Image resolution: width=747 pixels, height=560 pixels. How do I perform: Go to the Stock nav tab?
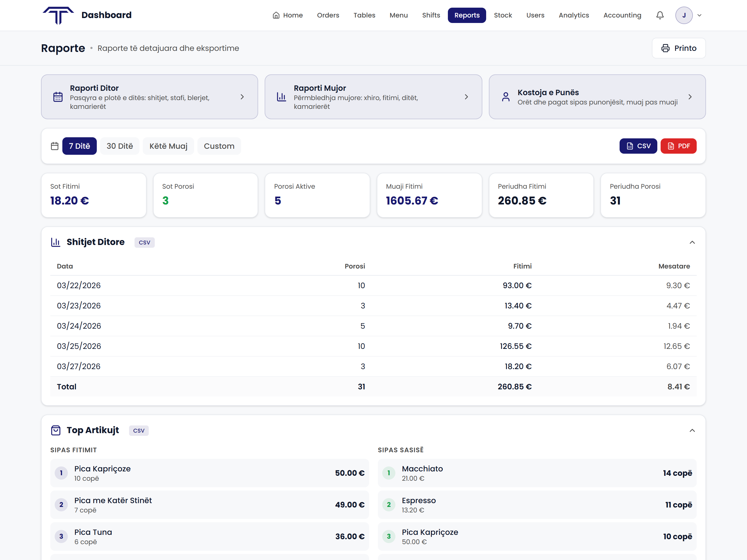tap(503, 15)
